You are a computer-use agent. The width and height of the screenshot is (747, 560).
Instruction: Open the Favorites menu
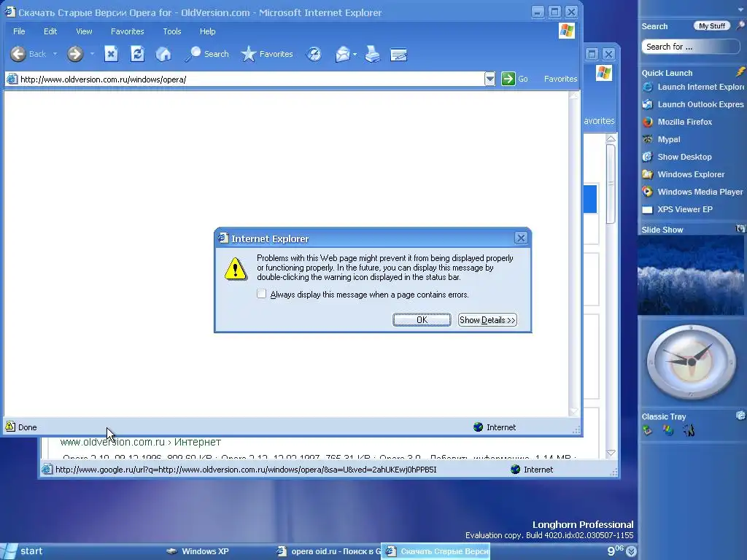click(x=127, y=31)
